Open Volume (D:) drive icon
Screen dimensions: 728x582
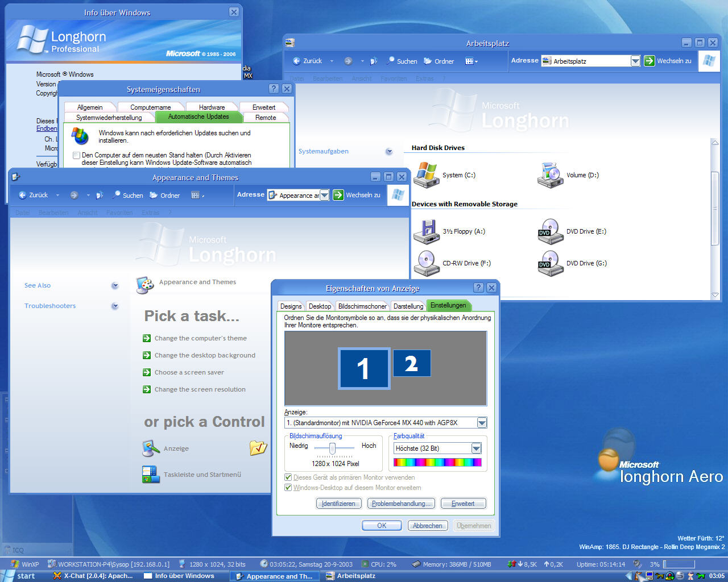coord(550,174)
